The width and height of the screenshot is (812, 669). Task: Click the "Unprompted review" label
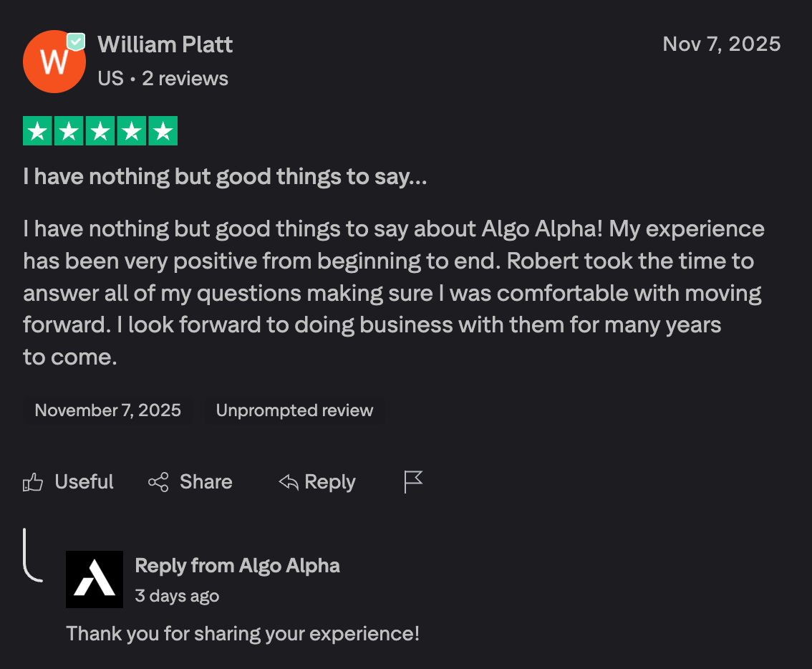pos(294,410)
